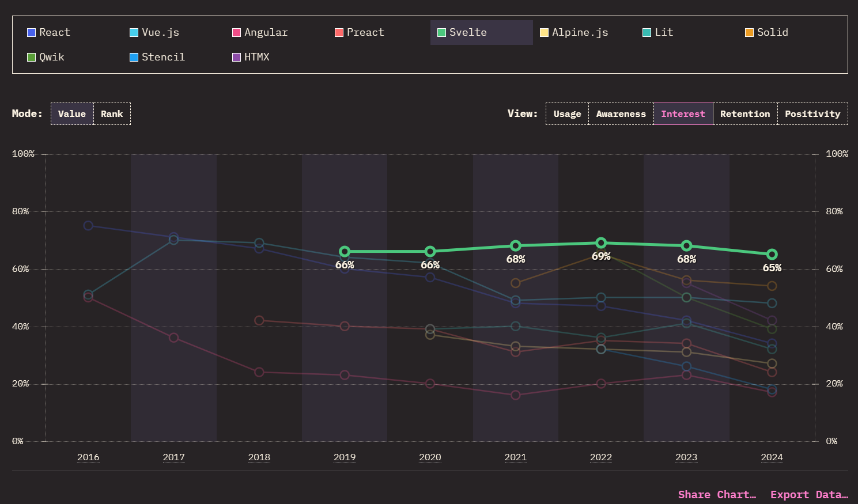Viewport: 858px width, 504px height.
Task: Click the 2017 data point near 36%
Action: pyautogui.click(x=173, y=338)
